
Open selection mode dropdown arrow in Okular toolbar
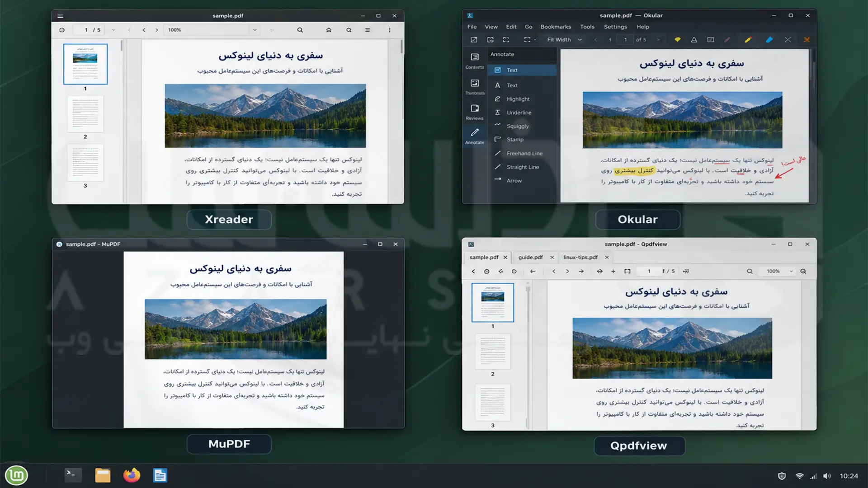(x=535, y=40)
